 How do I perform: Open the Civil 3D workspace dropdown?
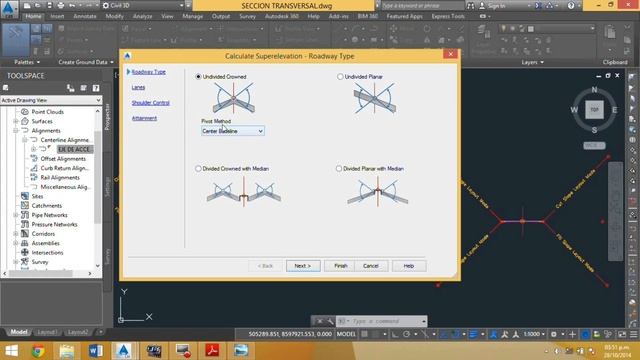pos(143,5)
